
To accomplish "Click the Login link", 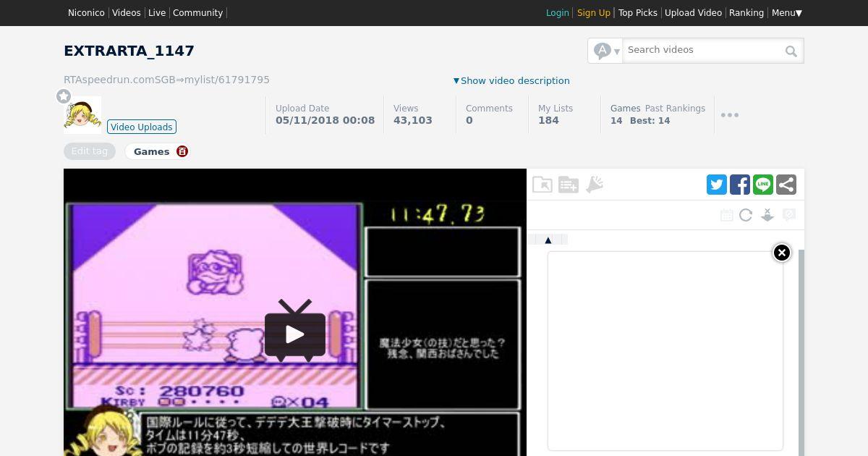I will point(557,13).
